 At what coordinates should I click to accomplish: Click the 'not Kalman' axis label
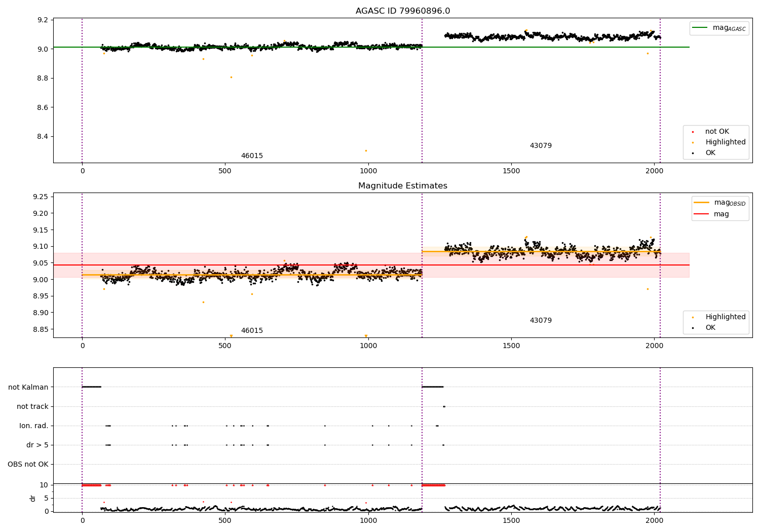[28, 388]
